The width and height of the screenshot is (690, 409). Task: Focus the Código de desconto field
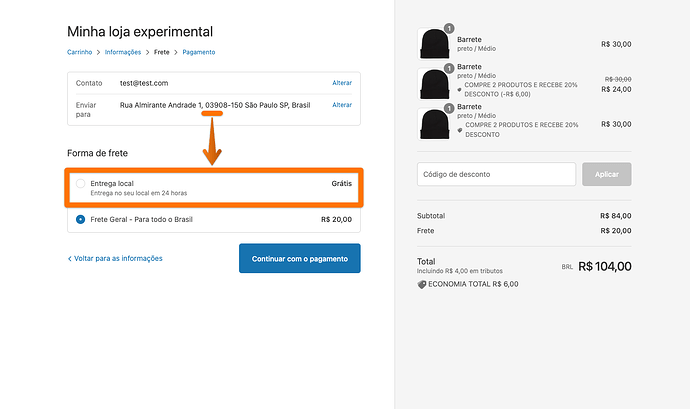click(x=496, y=174)
